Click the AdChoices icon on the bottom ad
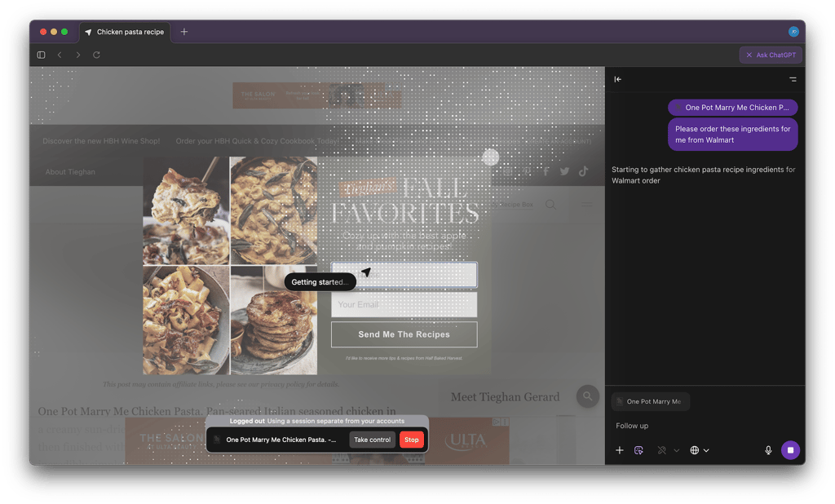Screen dimensions: 835x504 point(497,422)
